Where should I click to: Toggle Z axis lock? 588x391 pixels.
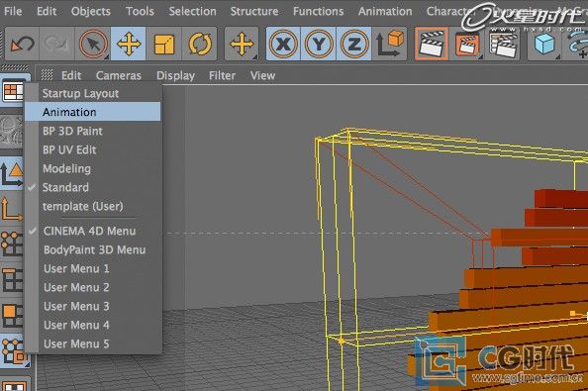353,44
